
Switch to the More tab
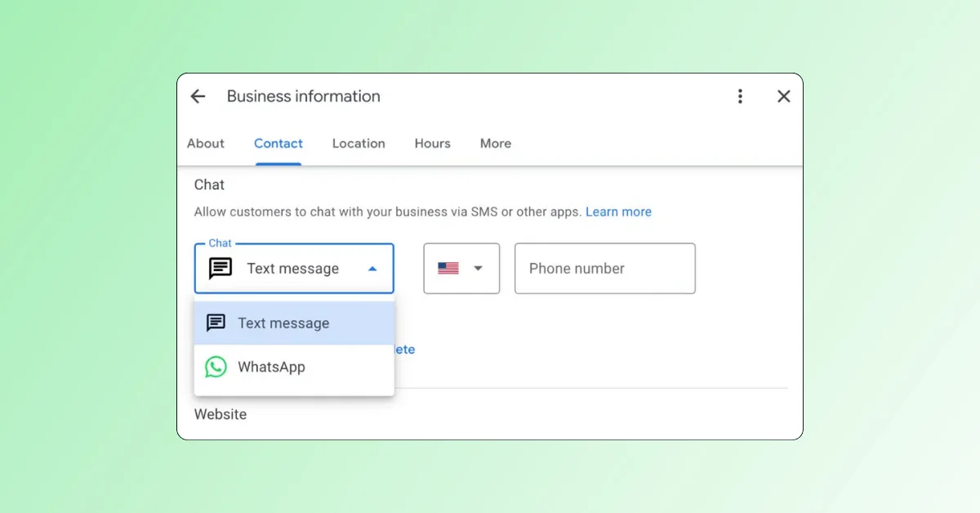[496, 143]
